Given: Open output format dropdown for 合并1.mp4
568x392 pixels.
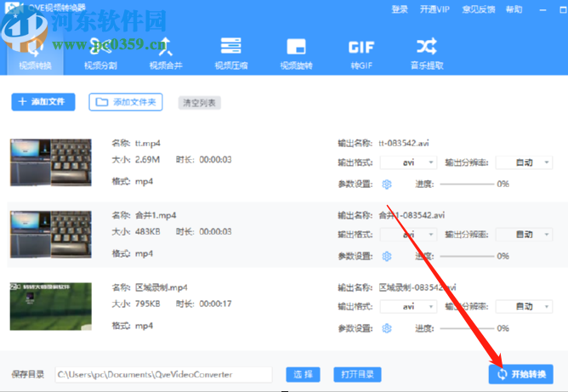Looking at the screenshot, I should (x=408, y=235).
